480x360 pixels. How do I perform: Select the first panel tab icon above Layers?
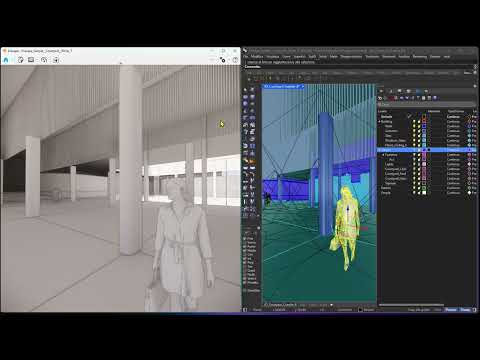[381, 91]
